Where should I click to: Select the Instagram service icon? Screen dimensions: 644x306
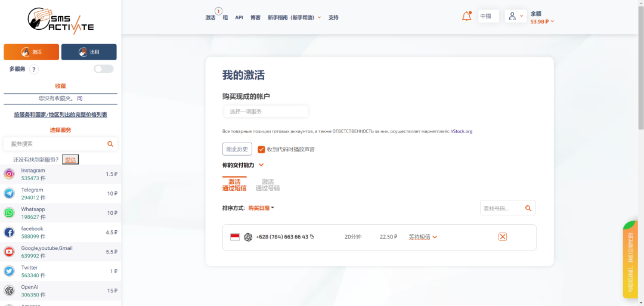pos(9,174)
